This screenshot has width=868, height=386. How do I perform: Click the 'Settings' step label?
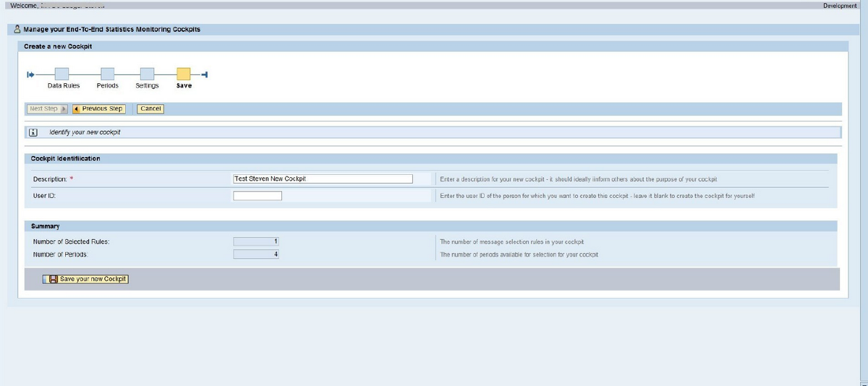click(x=147, y=86)
